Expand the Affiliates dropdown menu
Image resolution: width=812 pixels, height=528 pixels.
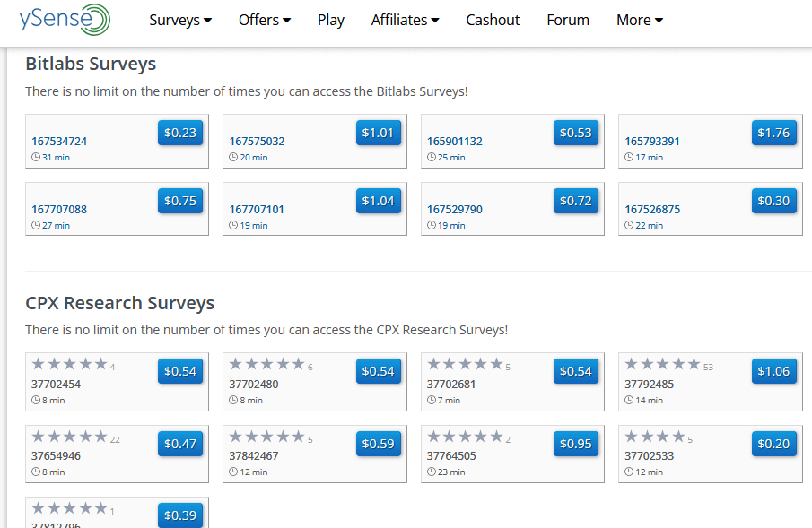(405, 20)
